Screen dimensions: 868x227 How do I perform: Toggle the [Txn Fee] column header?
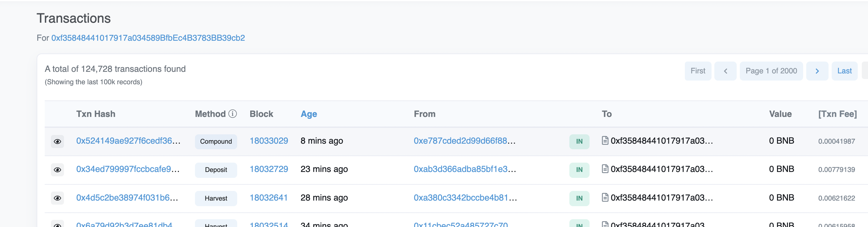pos(837,114)
